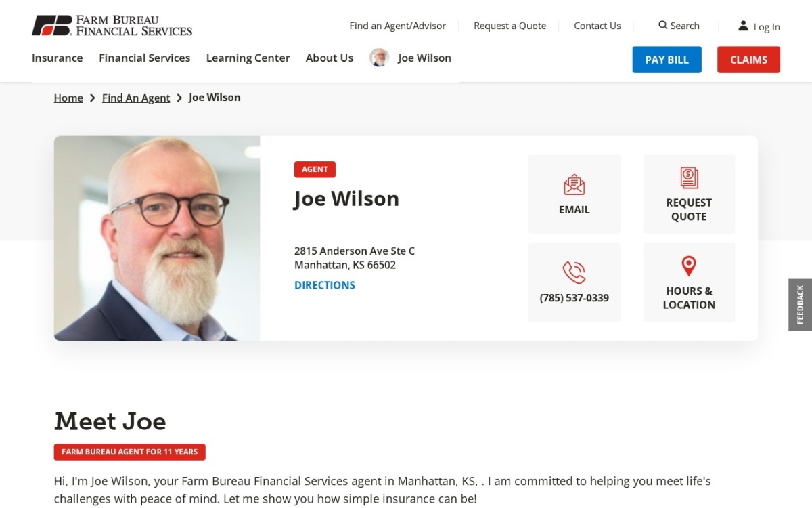This screenshot has height=508, width=812.
Task: Click the address 2815 Anderson Ave Ste C
Action: click(355, 251)
